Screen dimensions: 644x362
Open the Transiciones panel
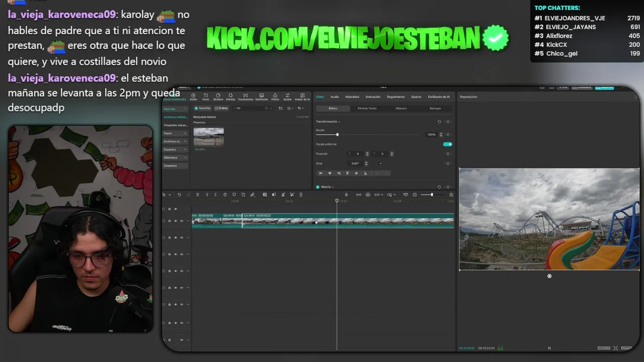[246, 97]
